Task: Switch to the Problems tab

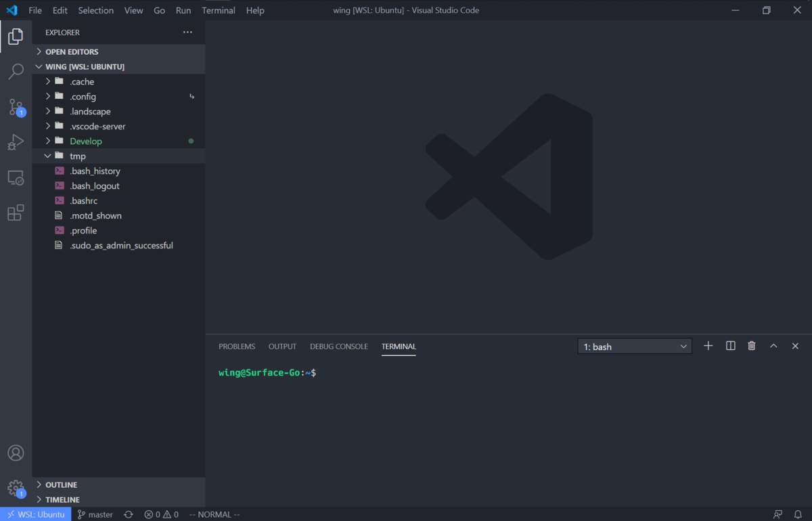Action: pos(237,346)
